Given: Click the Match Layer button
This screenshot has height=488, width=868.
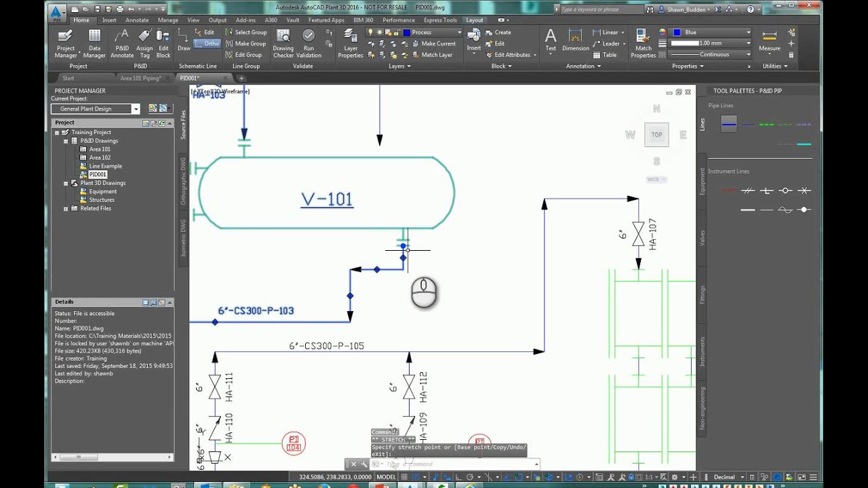Looking at the screenshot, I should (x=431, y=55).
